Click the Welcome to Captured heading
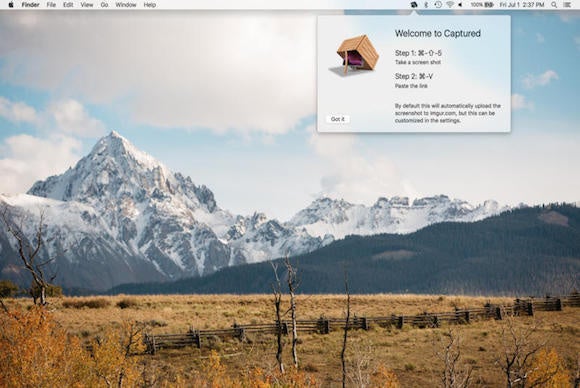This screenshot has width=580, height=388. [x=438, y=34]
